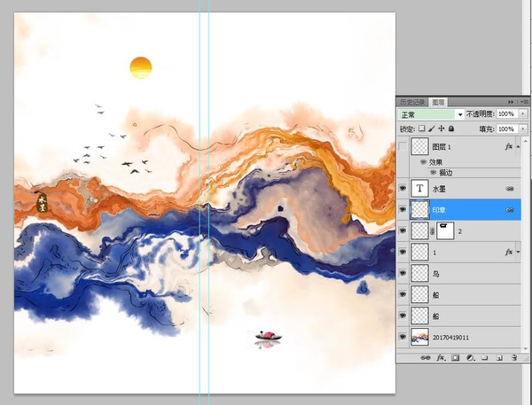Click the fx icon on 图层 1

point(509,146)
